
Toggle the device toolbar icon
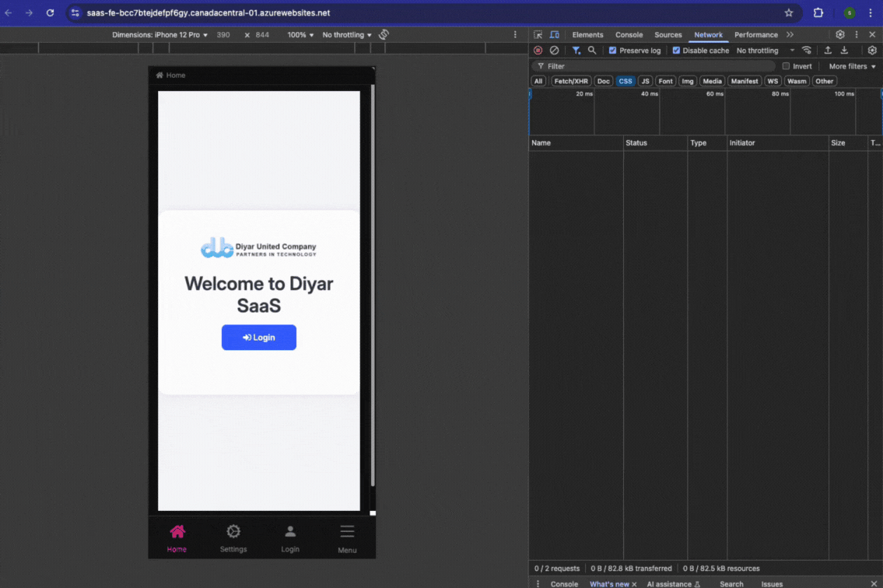(555, 35)
